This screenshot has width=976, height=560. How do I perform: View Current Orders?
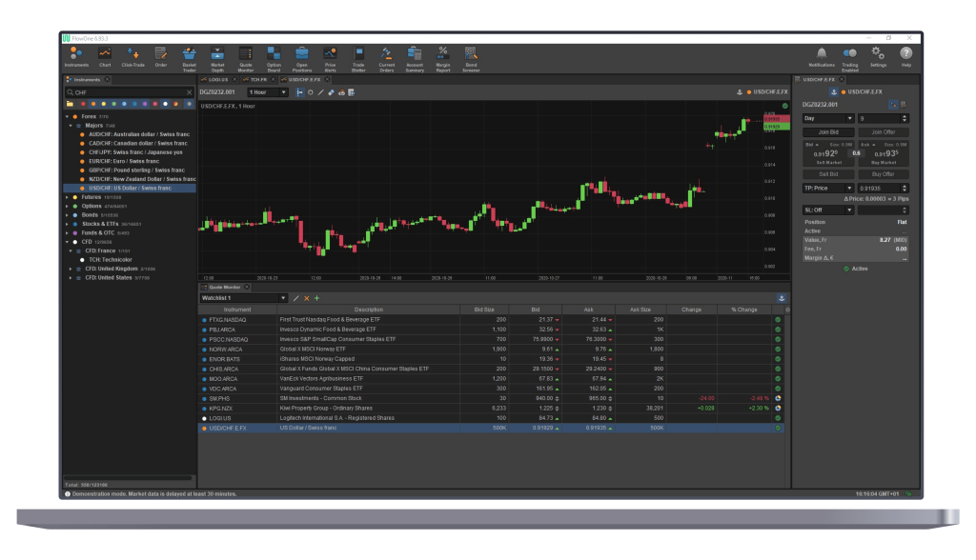point(387,59)
